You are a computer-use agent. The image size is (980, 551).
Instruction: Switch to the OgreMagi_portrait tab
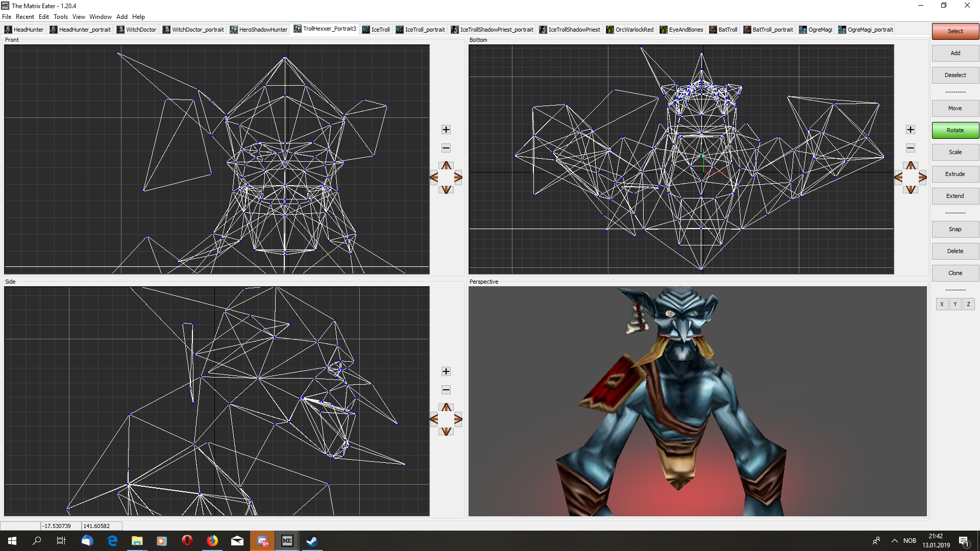866,30
